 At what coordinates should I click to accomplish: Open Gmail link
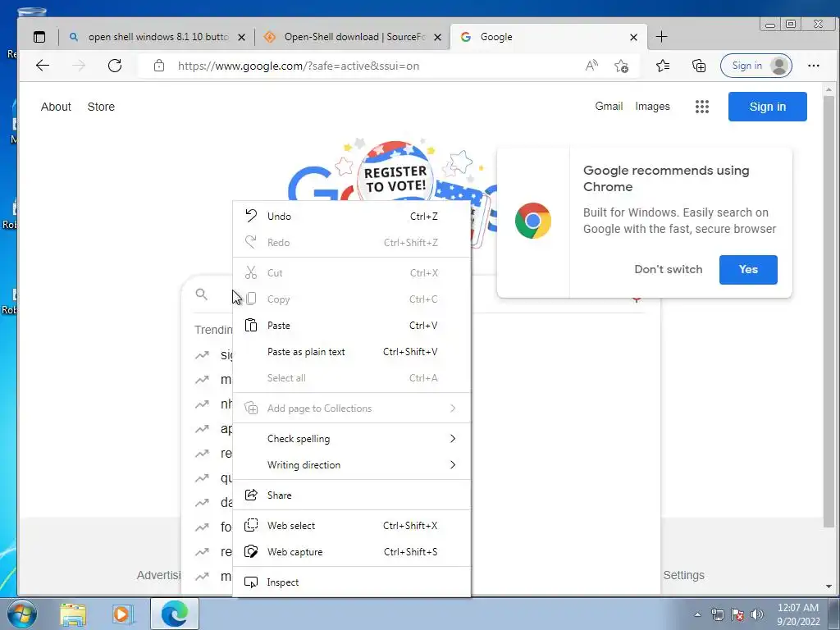pos(609,106)
